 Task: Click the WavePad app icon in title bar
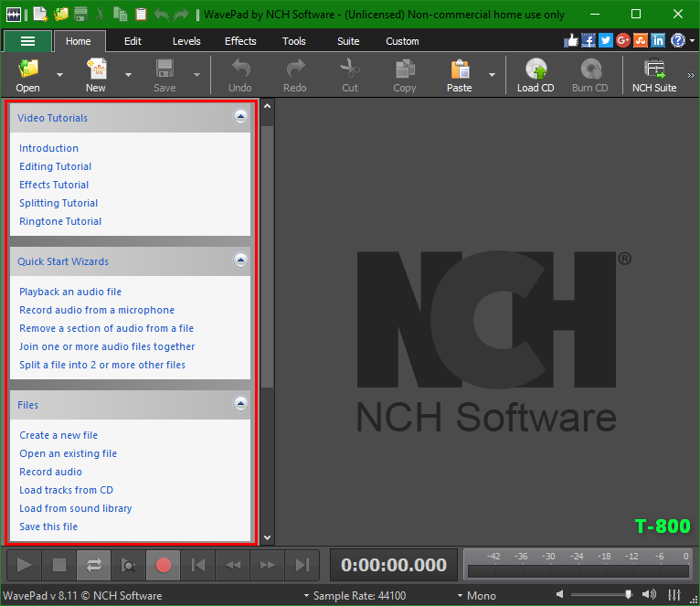[14, 15]
